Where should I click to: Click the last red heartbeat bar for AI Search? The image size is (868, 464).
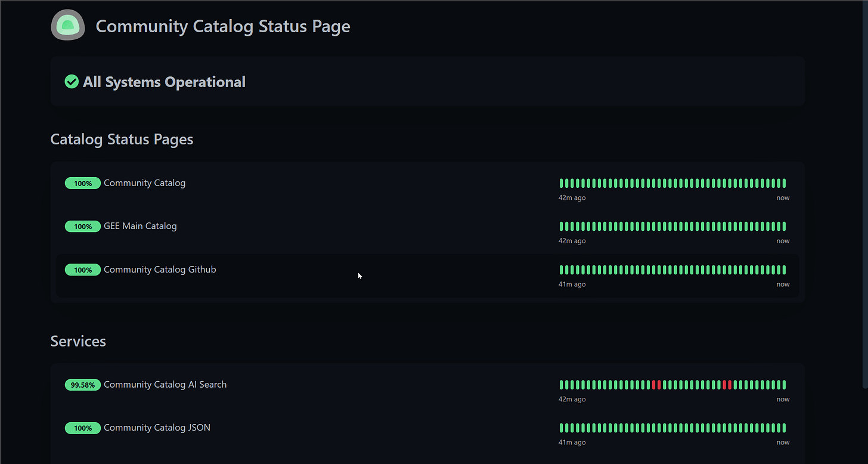tap(730, 385)
